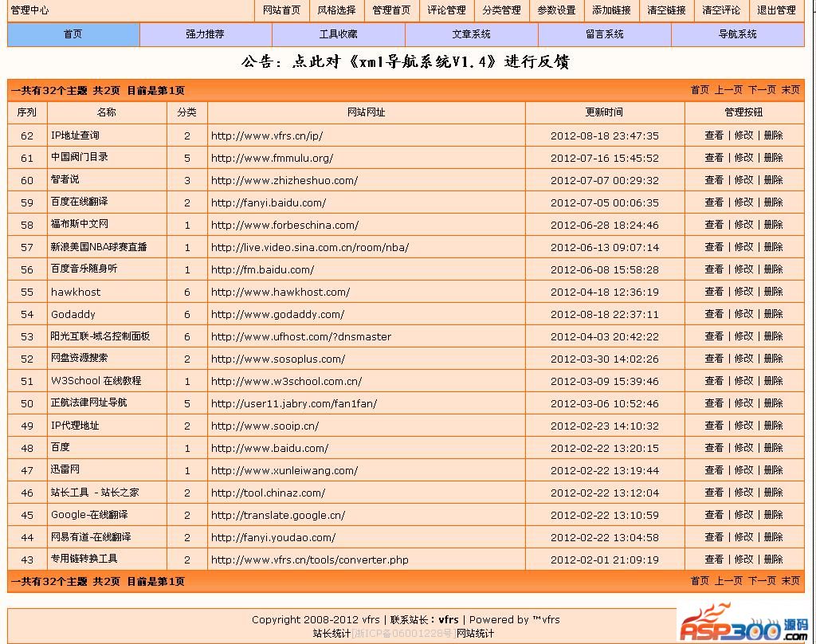Select the 首页 tab
Viewport: 816px width, 644px height.
pyautogui.click(x=73, y=34)
